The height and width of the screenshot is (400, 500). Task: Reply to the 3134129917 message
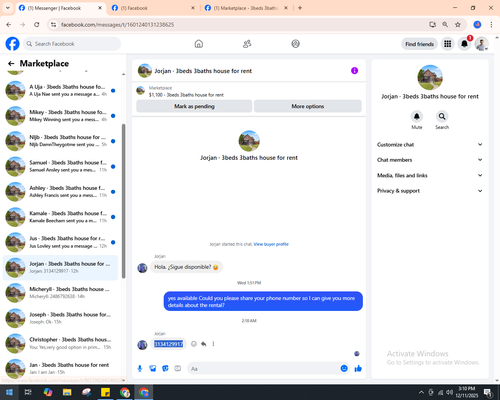pos(204,344)
